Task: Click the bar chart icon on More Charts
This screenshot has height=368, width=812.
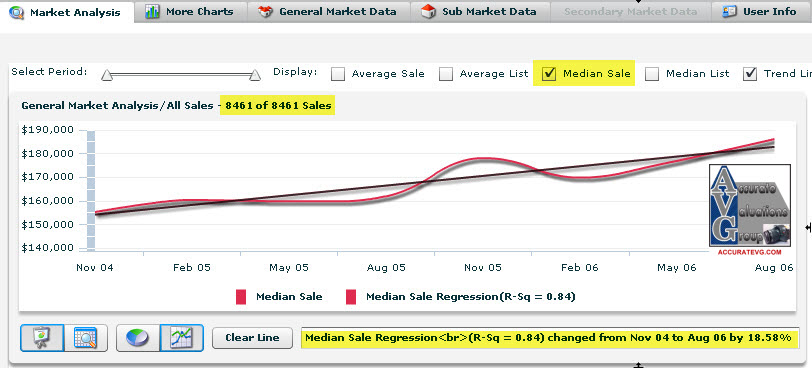Action: (x=152, y=11)
